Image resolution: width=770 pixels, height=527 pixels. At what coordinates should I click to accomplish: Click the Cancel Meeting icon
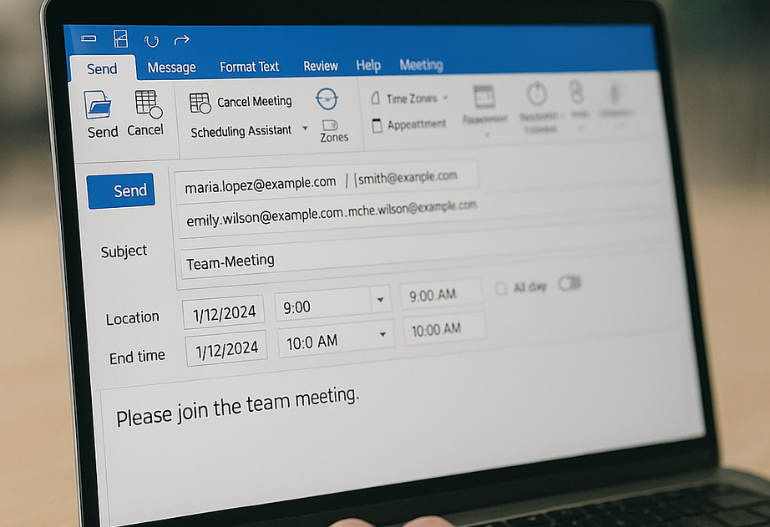click(200, 102)
